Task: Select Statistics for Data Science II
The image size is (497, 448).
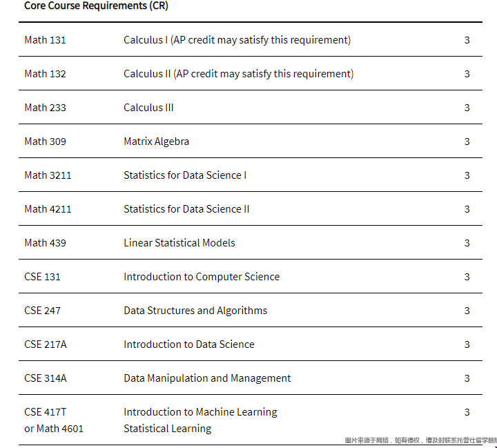Action: pyautogui.click(x=186, y=209)
